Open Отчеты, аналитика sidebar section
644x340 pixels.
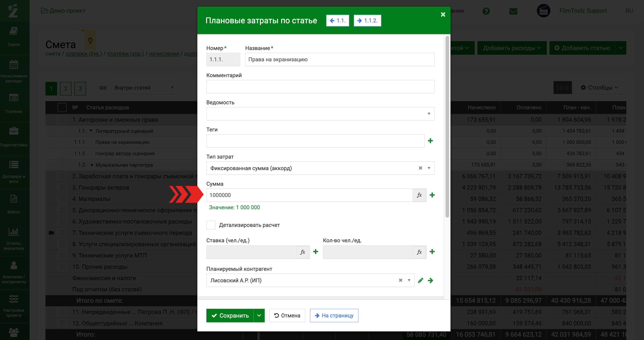tap(14, 238)
